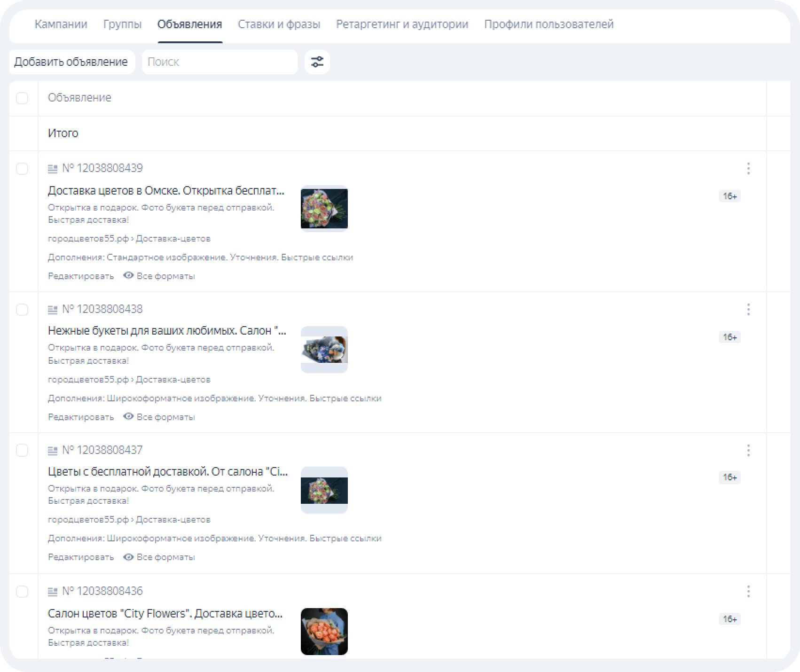Open three-dot menu for ad 12038808439
This screenshot has height=672, width=800.
coord(748,168)
